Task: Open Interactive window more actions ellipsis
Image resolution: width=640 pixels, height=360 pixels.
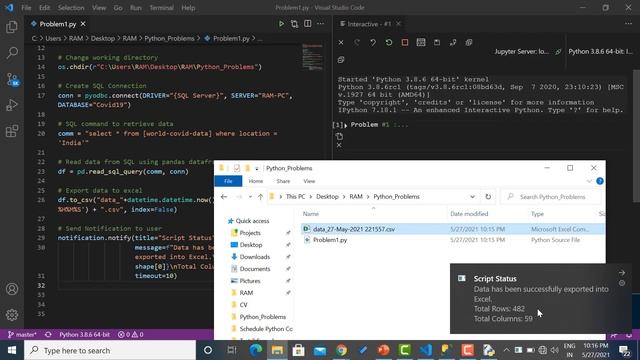Action: click(628, 24)
